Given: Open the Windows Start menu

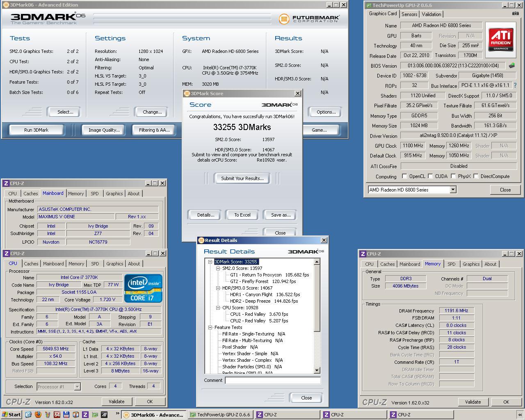Looking at the screenshot, I should (x=11, y=415).
